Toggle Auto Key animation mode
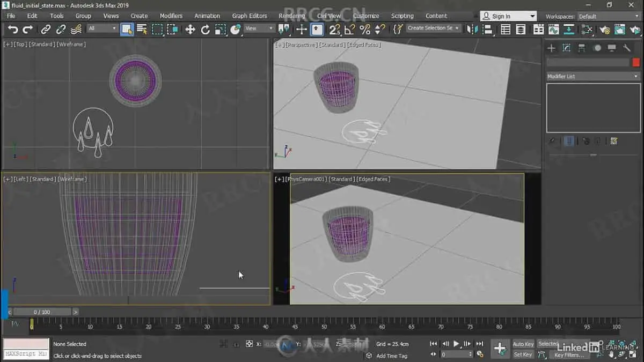 pyautogui.click(x=523, y=344)
